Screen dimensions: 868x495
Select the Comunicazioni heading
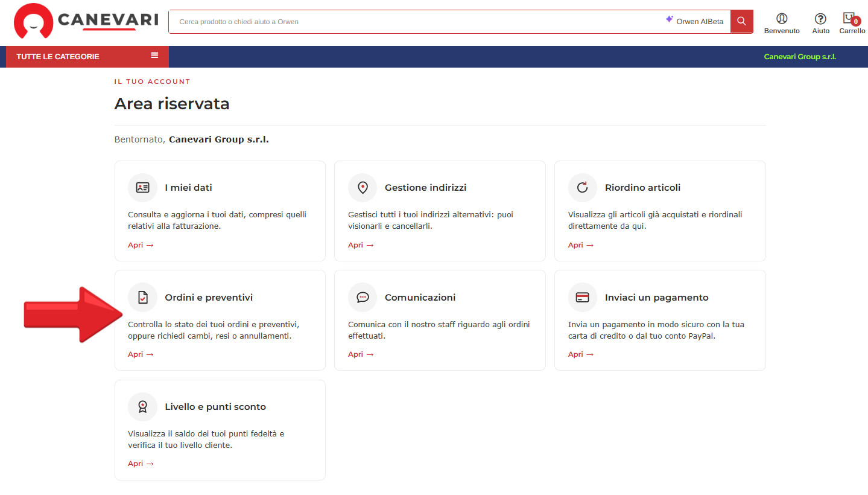(420, 298)
